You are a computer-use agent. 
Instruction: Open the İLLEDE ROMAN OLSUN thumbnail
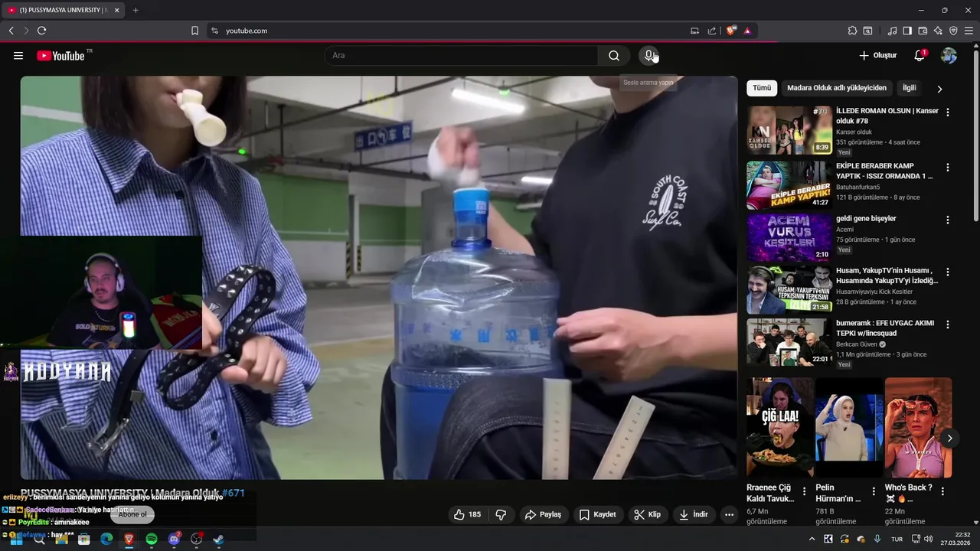[x=789, y=130]
